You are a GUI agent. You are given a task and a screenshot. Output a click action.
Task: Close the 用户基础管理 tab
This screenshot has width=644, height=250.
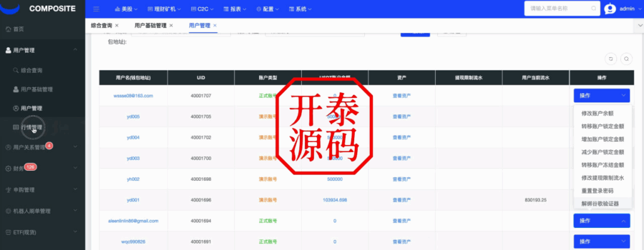pos(171,26)
